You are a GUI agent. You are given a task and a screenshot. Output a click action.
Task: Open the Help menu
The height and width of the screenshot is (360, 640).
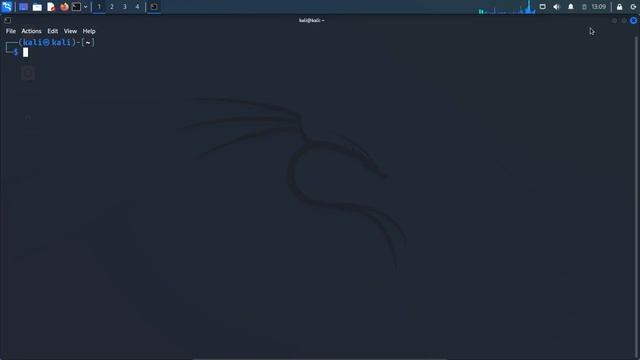[89, 31]
